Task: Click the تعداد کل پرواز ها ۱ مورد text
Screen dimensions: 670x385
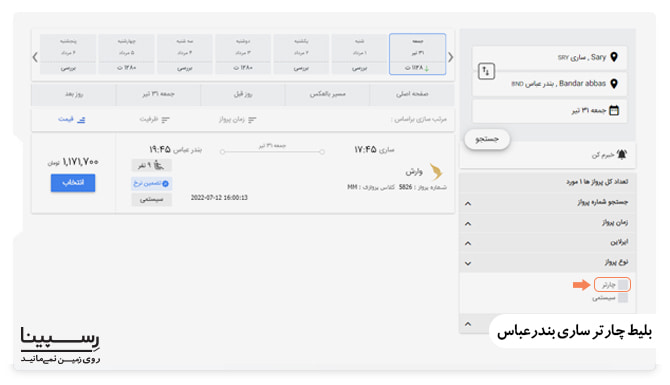Action: (597, 182)
